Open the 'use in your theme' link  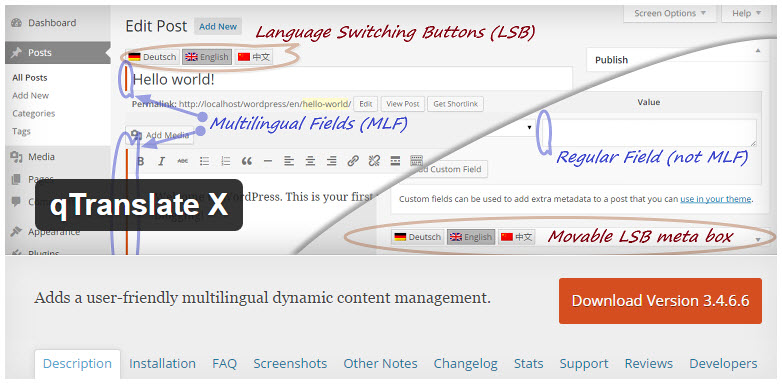coord(716,199)
